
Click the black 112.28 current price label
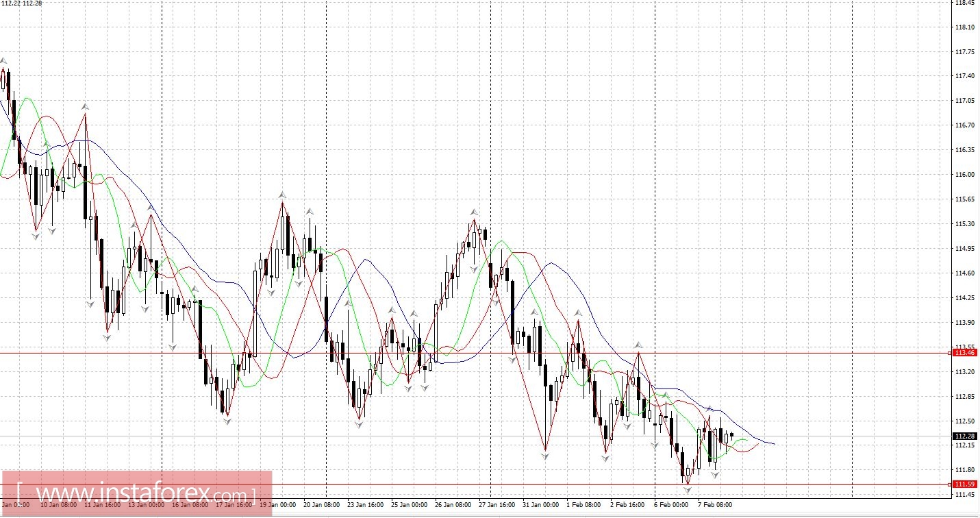tap(964, 436)
